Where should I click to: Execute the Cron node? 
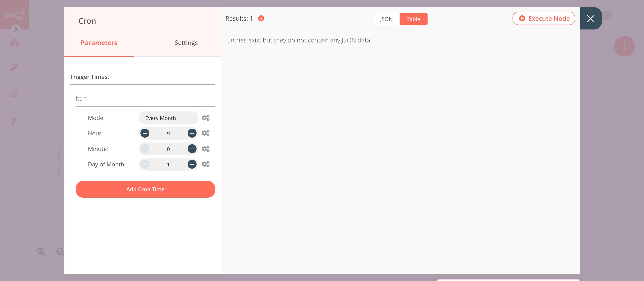(544, 18)
